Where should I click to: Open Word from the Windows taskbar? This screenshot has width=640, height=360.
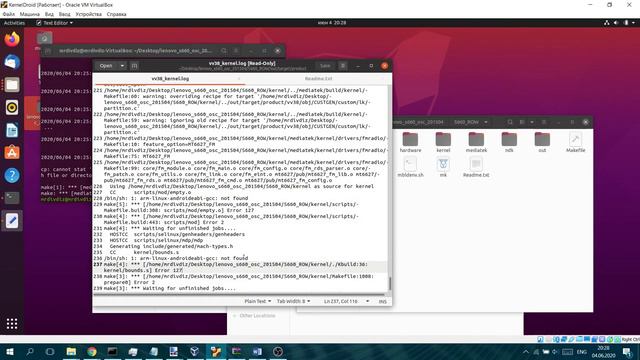tap(257, 351)
